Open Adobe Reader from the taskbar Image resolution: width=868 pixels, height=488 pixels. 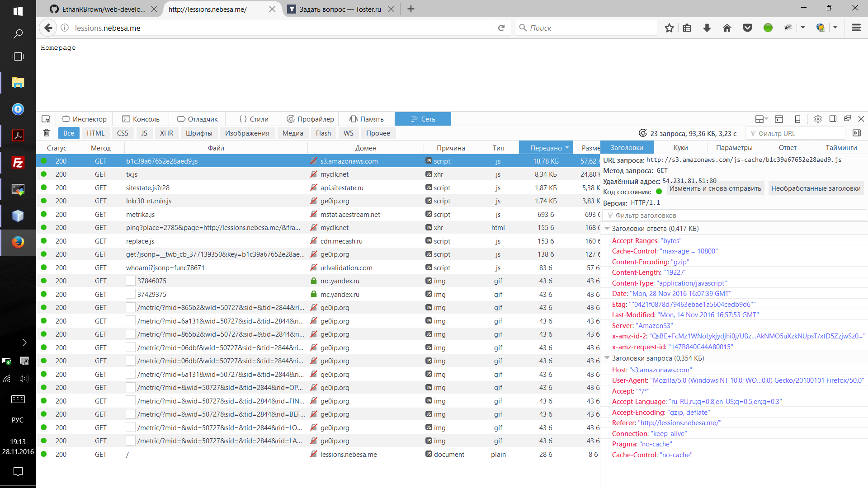[18, 136]
